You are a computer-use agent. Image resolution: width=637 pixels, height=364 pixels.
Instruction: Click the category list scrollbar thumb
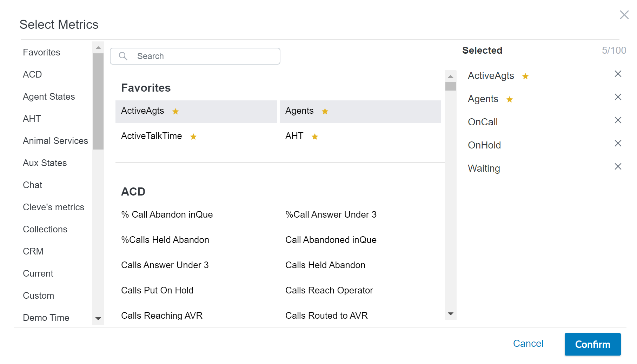coord(98,101)
